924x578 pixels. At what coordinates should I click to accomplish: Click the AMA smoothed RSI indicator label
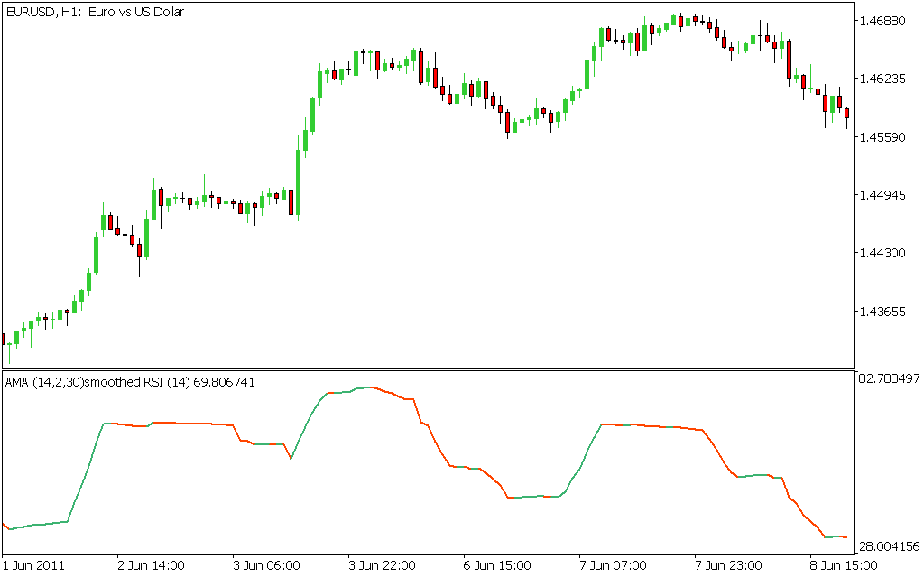130,382
